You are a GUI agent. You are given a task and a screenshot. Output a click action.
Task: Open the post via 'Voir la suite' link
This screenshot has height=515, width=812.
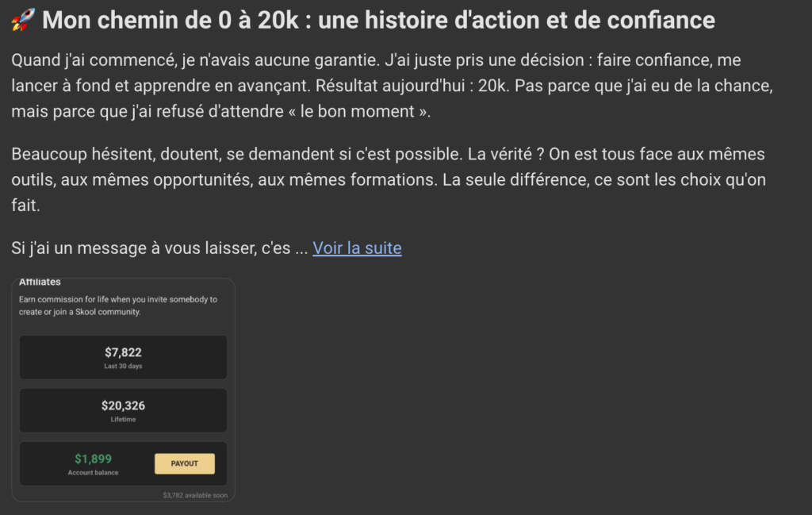(357, 248)
